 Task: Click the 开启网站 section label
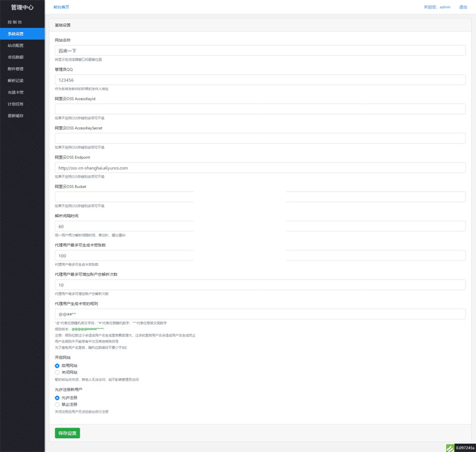click(x=63, y=357)
